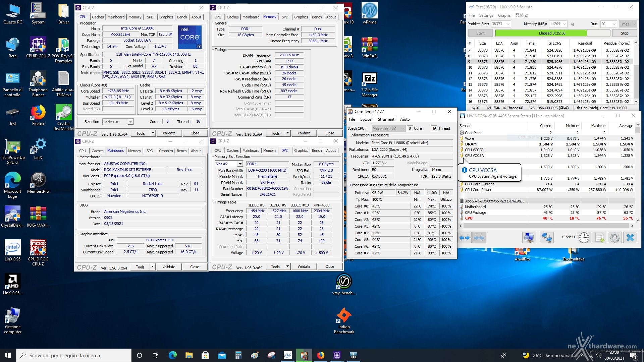Click Validate in the CPU-Z SPD window
Viewport: 644px width, 362px height.
[x=304, y=266]
